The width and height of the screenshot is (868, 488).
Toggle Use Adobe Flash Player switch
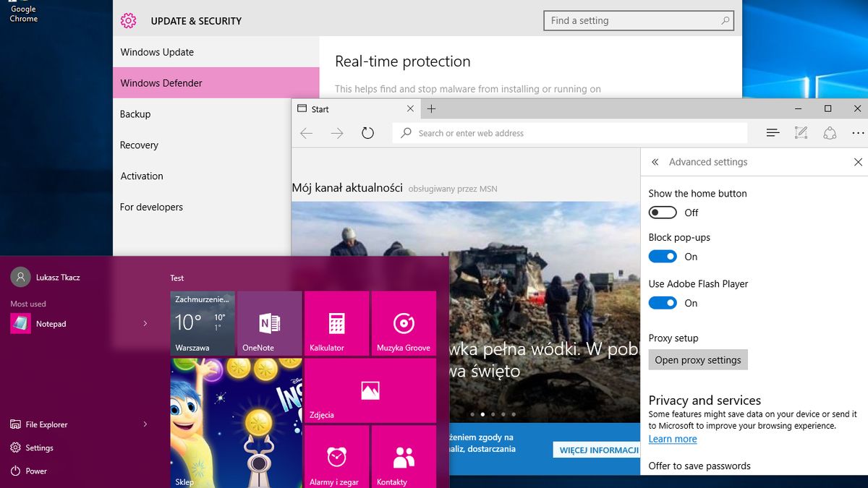click(663, 303)
